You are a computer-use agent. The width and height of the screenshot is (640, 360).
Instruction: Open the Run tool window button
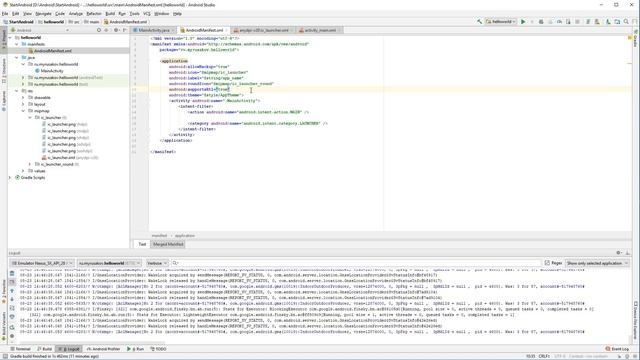point(136,349)
